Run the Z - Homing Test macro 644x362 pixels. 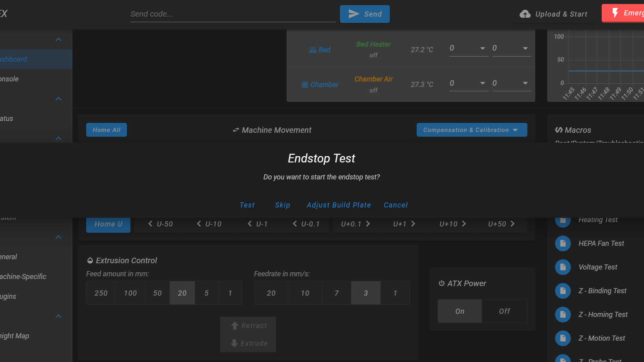point(603,315)
